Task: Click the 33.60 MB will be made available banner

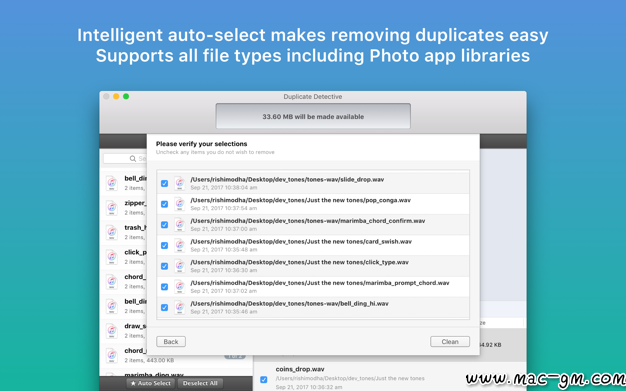Action: [313, 116]
